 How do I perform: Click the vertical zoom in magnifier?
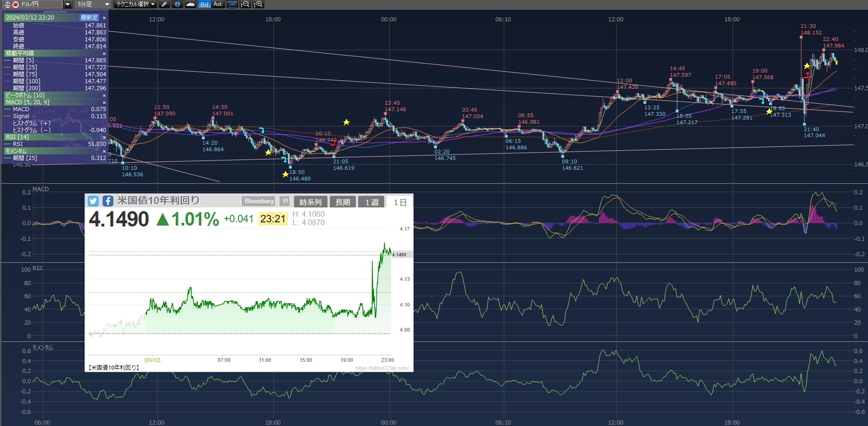258,4
